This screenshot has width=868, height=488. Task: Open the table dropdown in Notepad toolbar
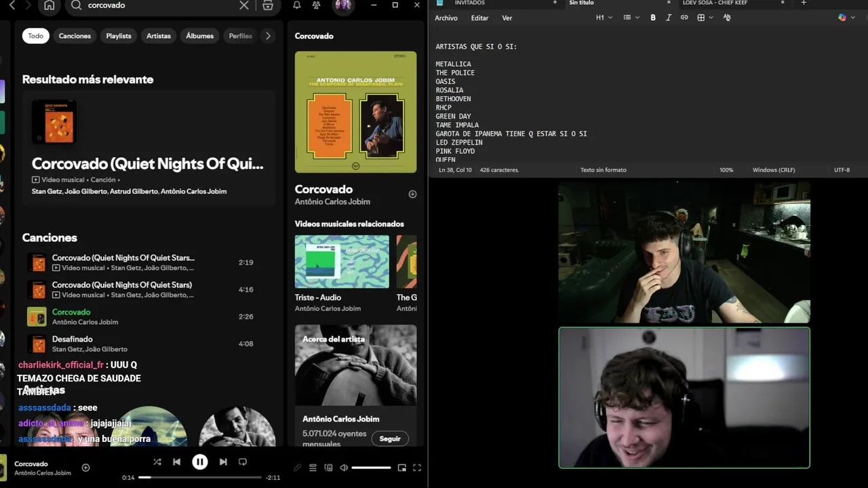coord(705,18)
